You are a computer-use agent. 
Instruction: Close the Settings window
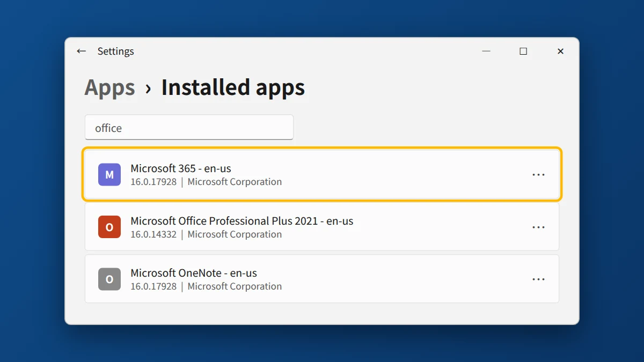(560, 51)
